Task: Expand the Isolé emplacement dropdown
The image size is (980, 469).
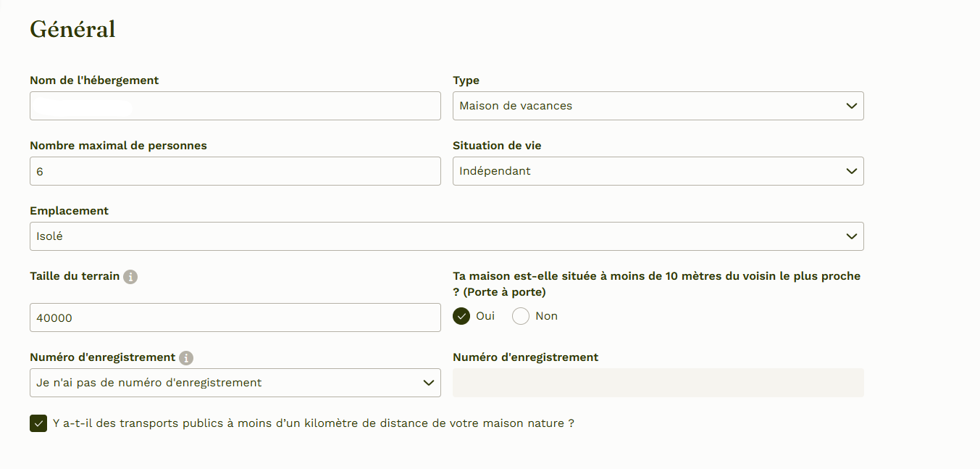Action: coord(447,236)
